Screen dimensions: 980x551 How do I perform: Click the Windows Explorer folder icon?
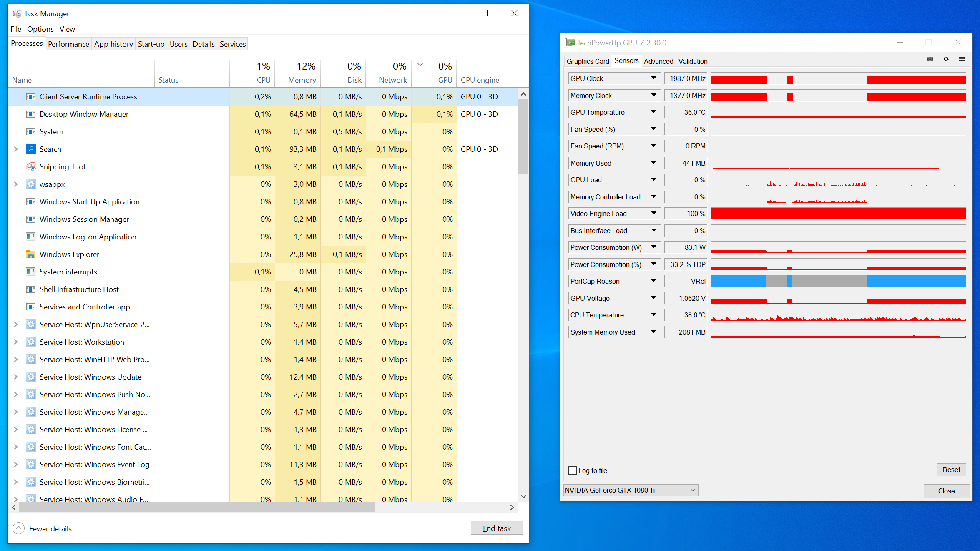(31, 254)
